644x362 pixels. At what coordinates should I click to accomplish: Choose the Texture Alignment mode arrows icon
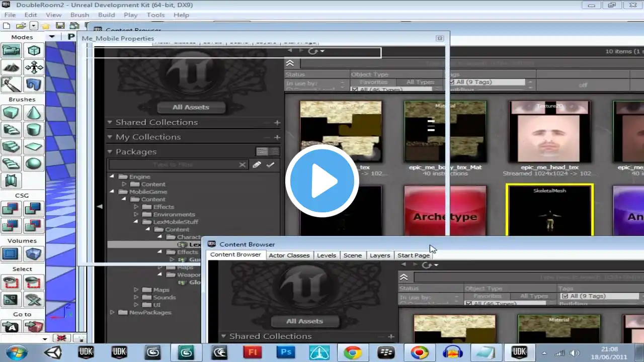(34, 67)
